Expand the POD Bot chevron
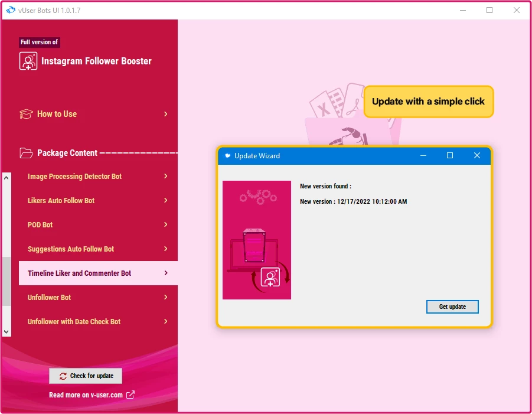This screenshot has width=532, height=414. point(165,224)
